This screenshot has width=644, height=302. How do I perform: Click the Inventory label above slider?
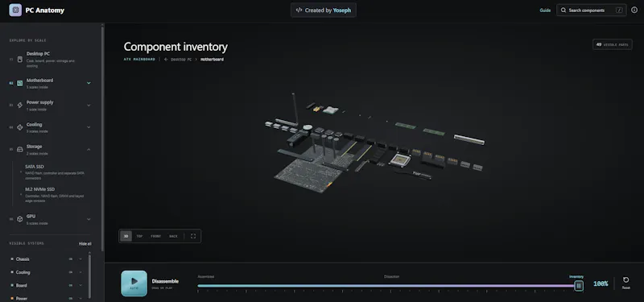click(576, 276)
